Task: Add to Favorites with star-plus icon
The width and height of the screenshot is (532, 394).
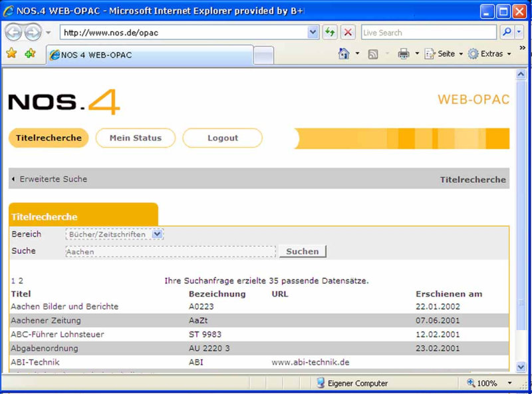Action: click(x=30, y=53)
